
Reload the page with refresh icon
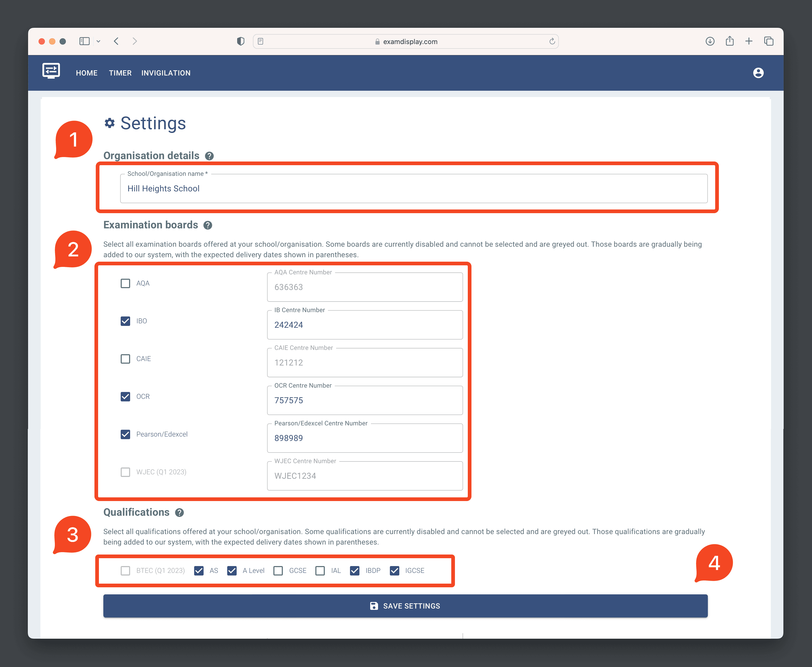552,41
